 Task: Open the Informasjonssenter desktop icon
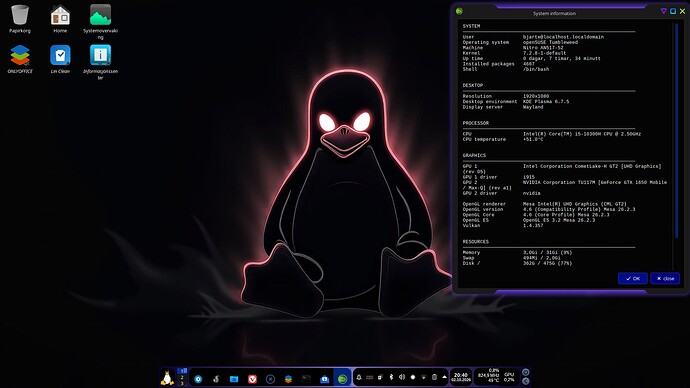pyautogui.click(x=100, y=62)
